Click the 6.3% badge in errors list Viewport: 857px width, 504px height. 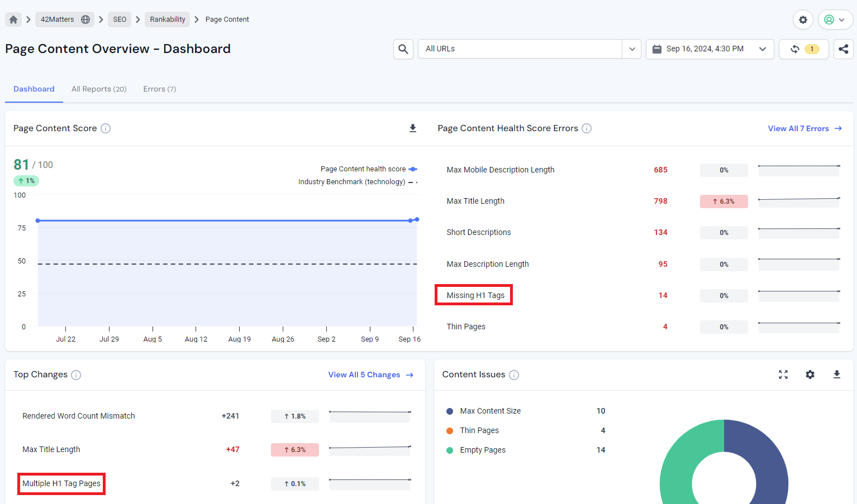pos(724,201)
